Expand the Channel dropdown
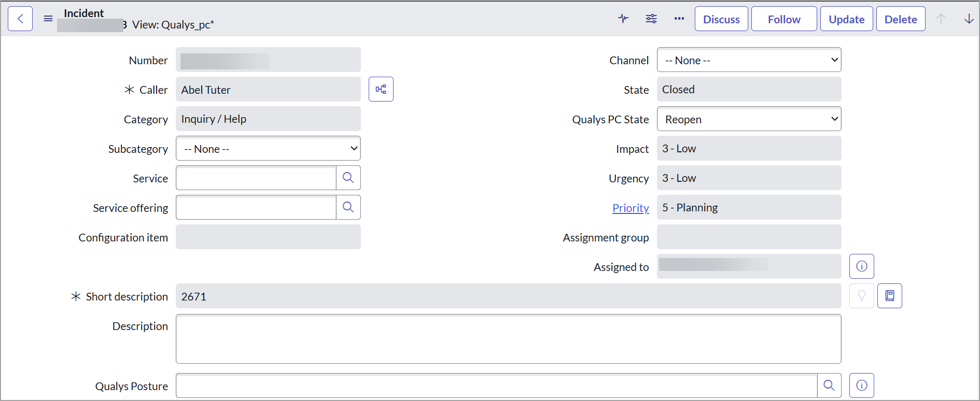Viewport: 980px width, 401px height. pos(749,60)
